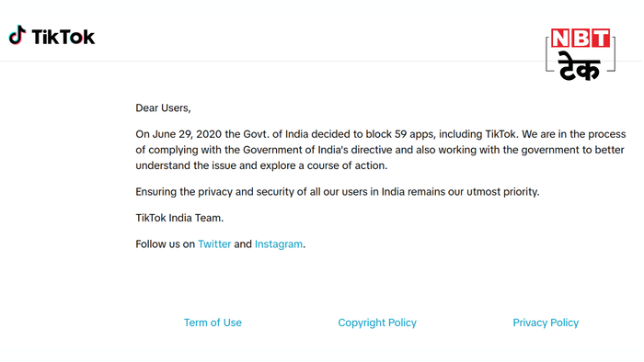Click the red letter N in NBT logo
This screenshot has width=644, height=362.
[x=559, y=38]
